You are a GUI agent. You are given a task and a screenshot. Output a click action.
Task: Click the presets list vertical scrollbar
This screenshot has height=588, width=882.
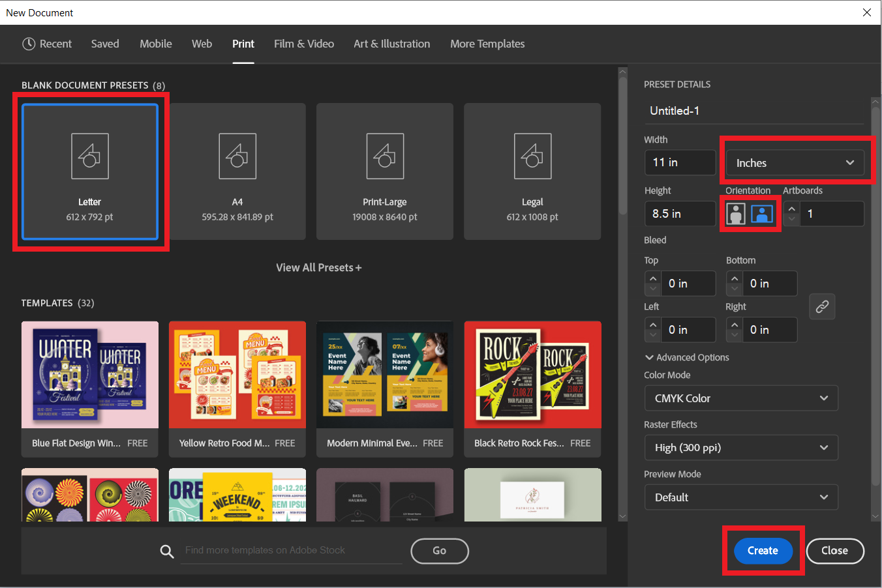coord(622,147)
